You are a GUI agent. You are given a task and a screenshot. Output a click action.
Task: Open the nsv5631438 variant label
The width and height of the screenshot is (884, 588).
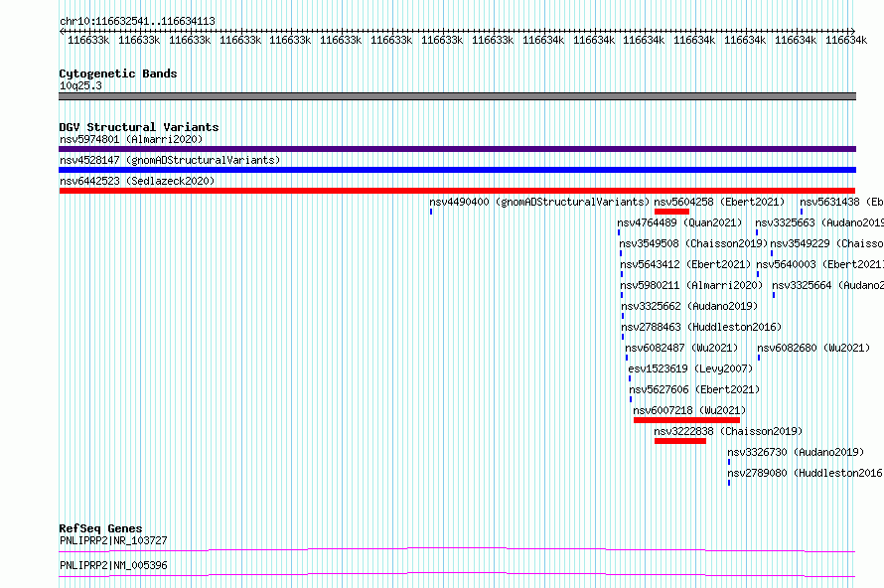pos(841,202)
